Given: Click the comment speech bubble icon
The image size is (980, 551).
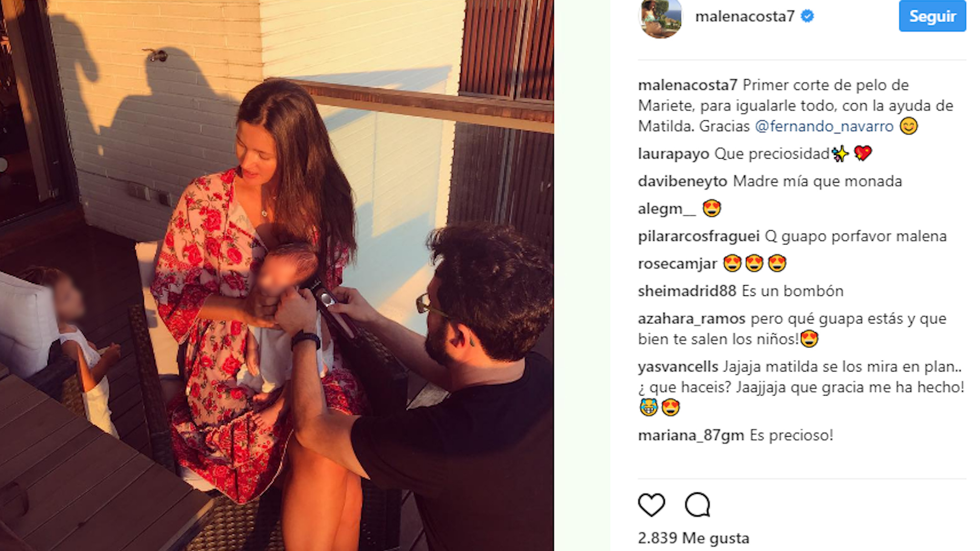Looking at the screenshot, I should coord(697,505).
